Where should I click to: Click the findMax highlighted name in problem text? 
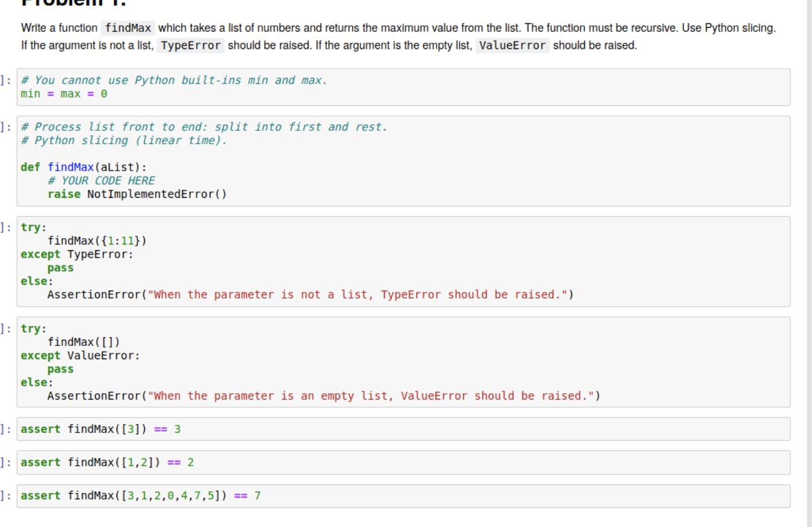127,28
